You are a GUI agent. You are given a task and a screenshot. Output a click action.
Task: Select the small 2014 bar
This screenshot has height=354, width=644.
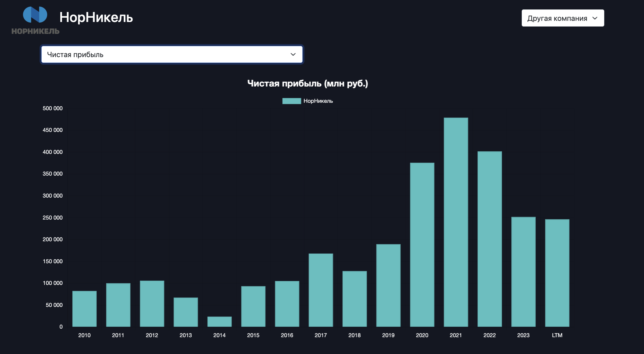(x=219, y=321)
